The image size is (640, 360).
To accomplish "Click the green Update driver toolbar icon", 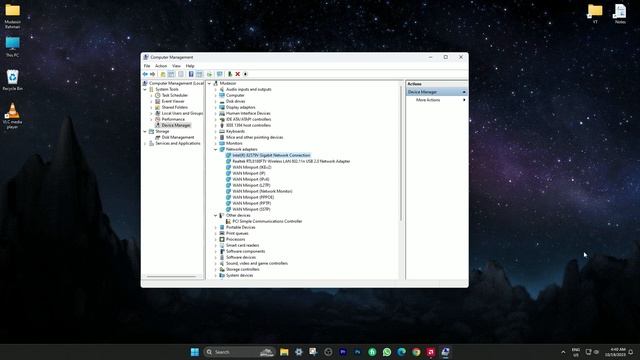I will click(230, 74).
